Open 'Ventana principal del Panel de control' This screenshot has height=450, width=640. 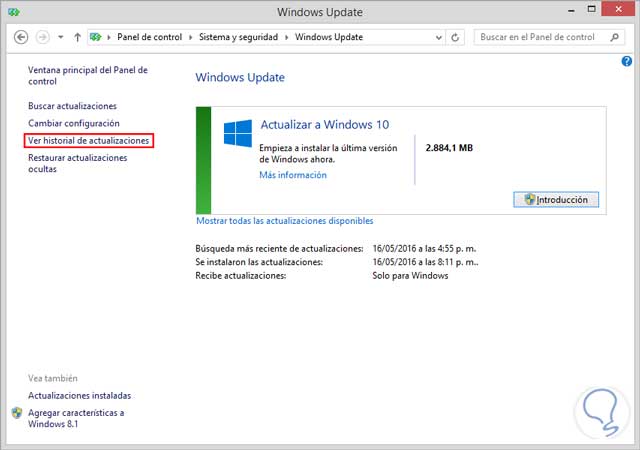click(x=88, y=76)
